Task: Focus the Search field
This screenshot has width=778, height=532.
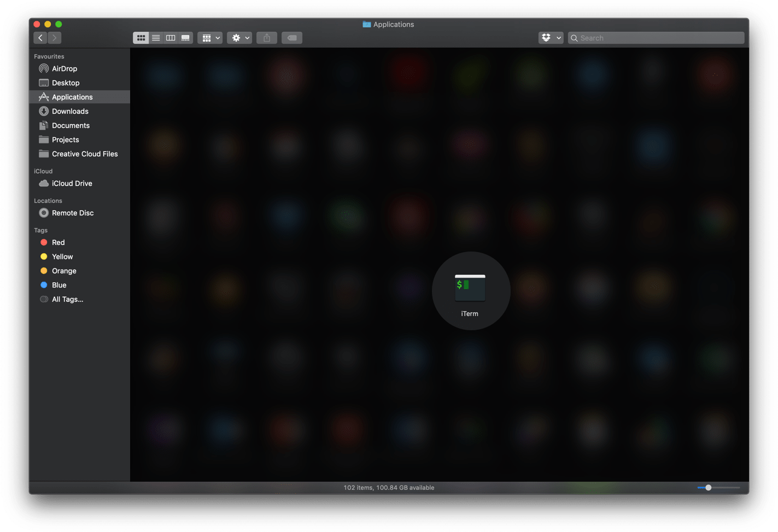Action: pyautogui.click(x=656, y=38)
